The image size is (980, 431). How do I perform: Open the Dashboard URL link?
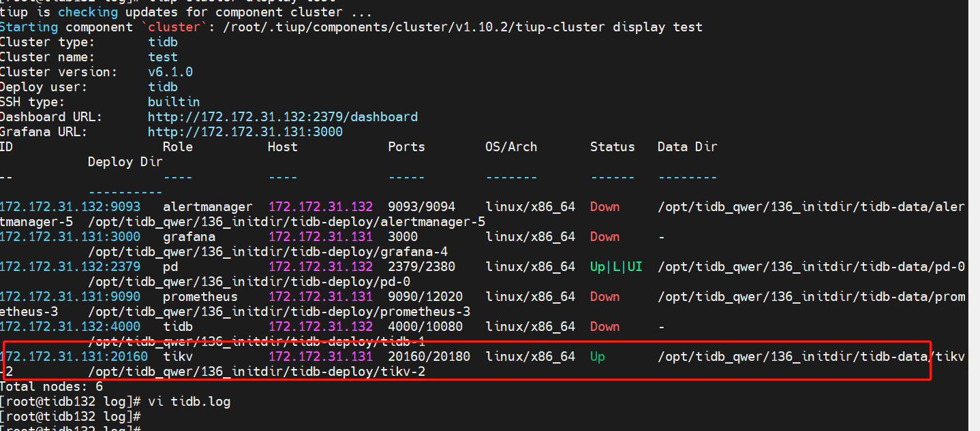[283, 117]
